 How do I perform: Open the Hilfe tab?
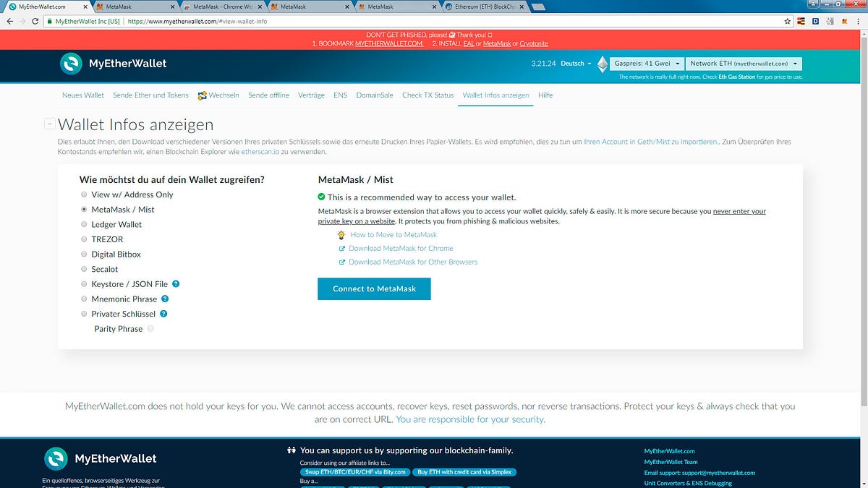click(x=545, y=95)
